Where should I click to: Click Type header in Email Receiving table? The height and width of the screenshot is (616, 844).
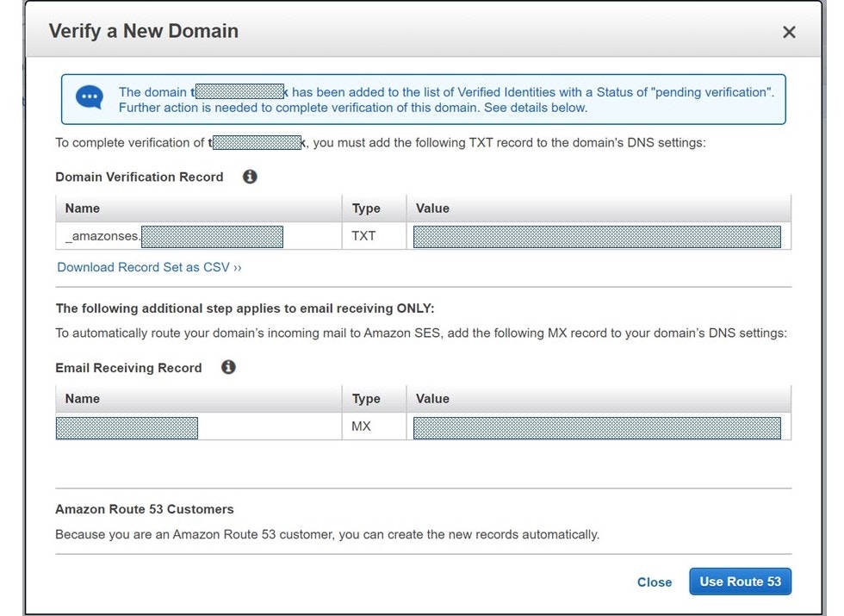click(374, 399)
